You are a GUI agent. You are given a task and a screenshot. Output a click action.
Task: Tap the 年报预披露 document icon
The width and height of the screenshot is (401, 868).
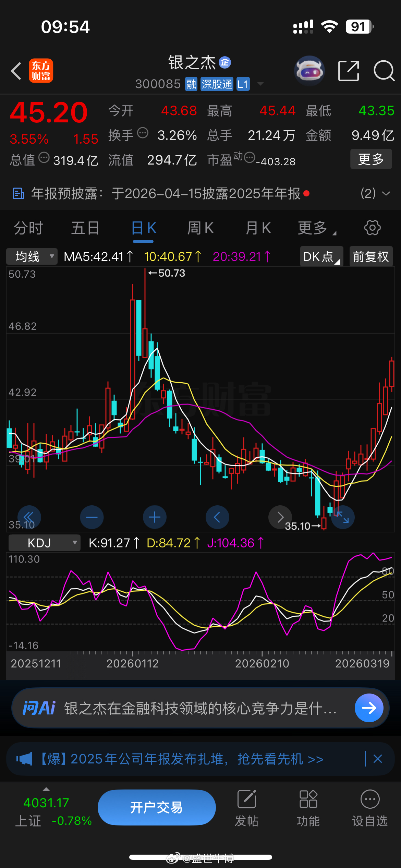(x=18, y=193)
